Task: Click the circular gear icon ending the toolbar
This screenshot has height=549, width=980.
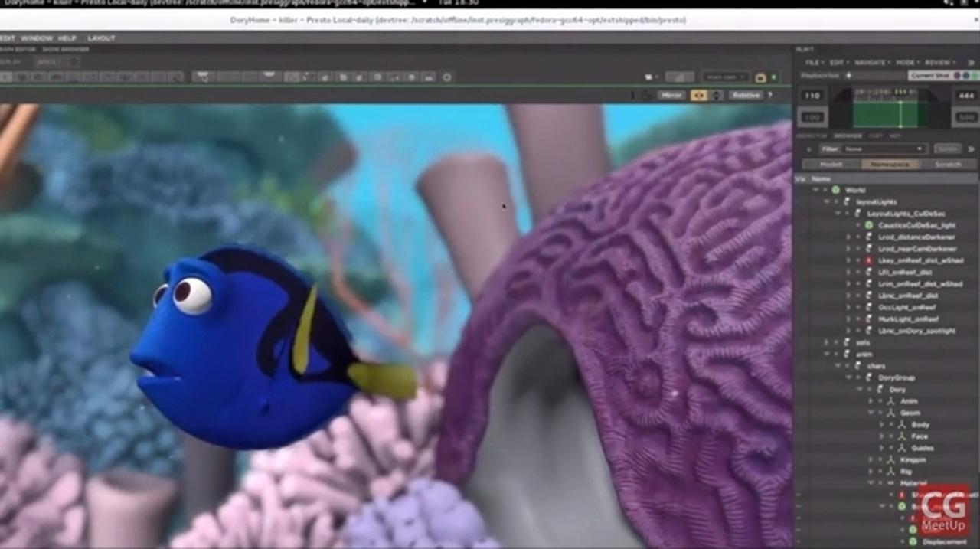Action: tap(447, 77)
